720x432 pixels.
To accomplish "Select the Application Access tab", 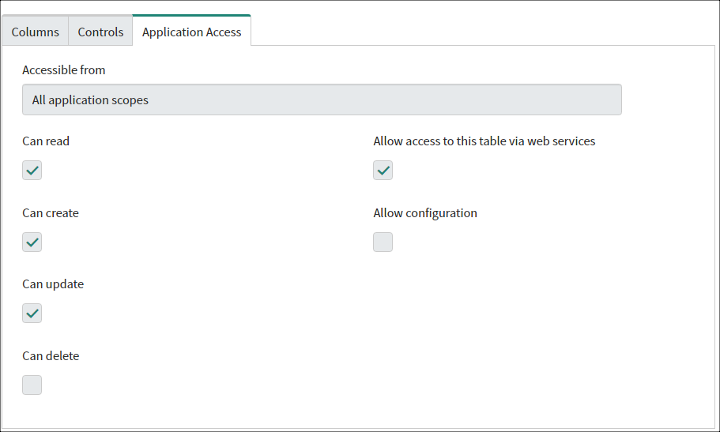I will pyautogui.click(x=191, y=31).
